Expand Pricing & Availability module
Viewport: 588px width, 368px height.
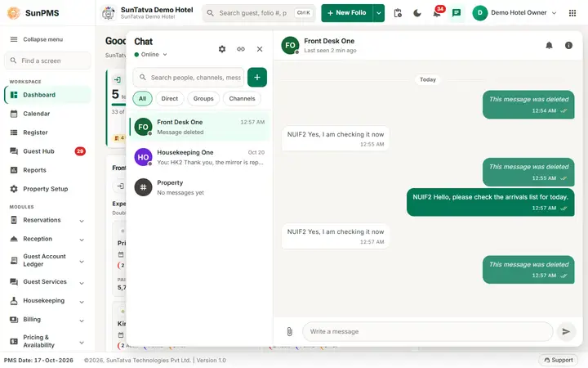coord(47,341)
